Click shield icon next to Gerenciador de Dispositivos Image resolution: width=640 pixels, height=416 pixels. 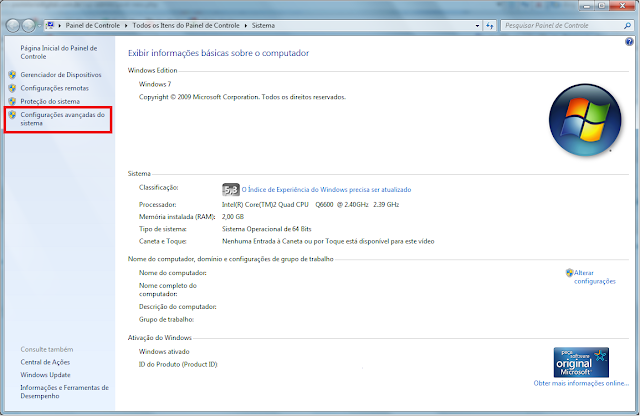tap(12, 75)
